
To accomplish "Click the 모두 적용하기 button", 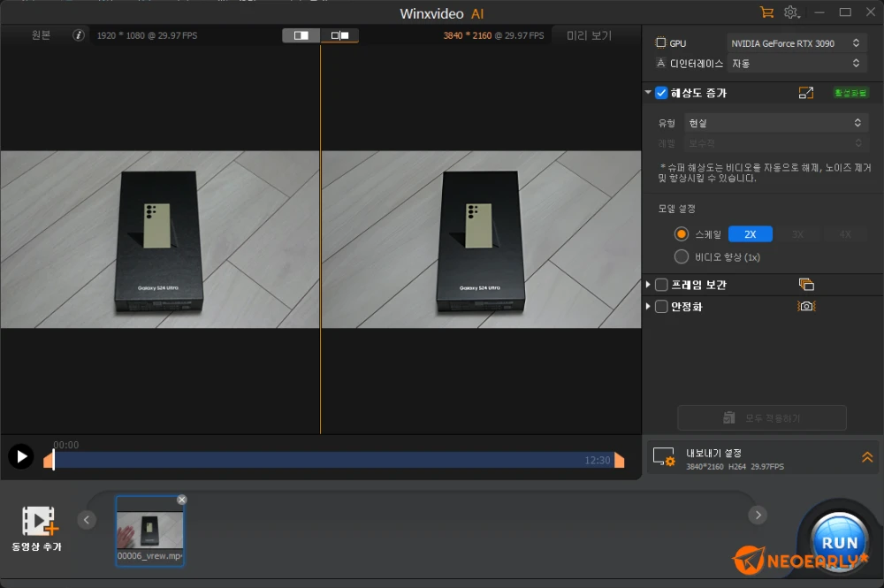I will 762,417.
